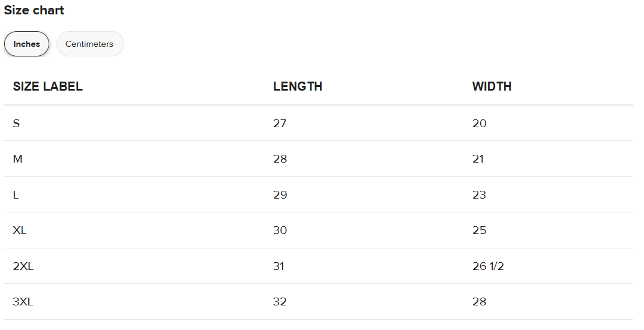Select the Inches unit option

coord(26,44)
